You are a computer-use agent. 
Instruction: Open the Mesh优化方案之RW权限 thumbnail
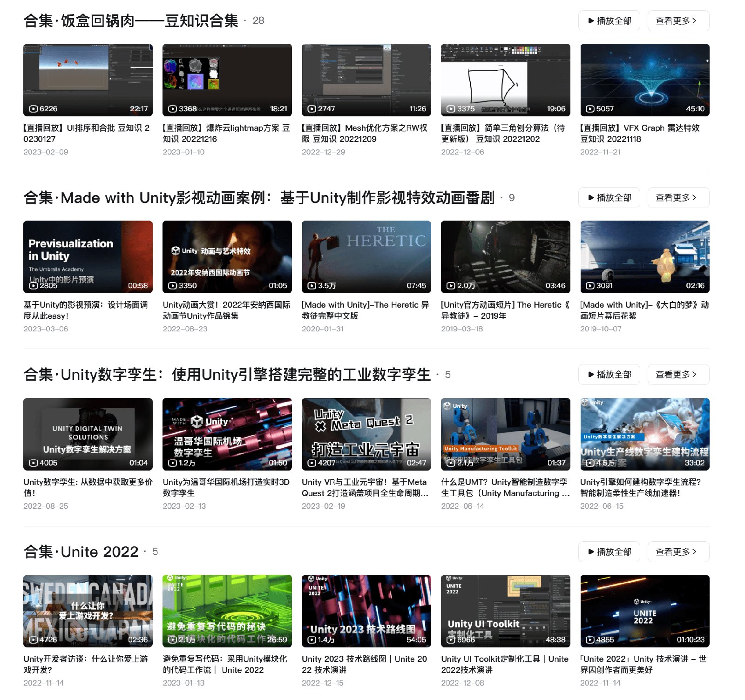point(366,80)
